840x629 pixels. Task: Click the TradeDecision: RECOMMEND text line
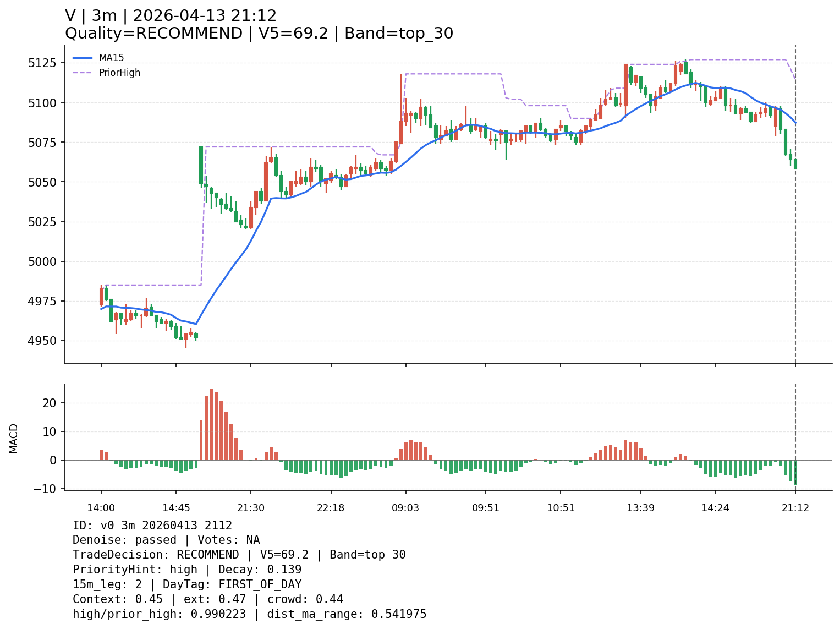pos(239,555)
